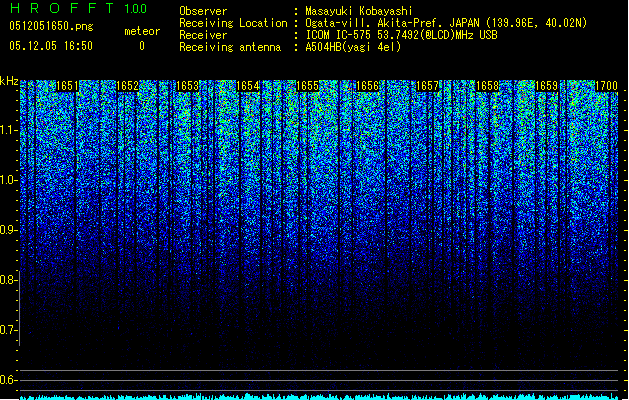Click the 0.9 frequency axis label

9,230
